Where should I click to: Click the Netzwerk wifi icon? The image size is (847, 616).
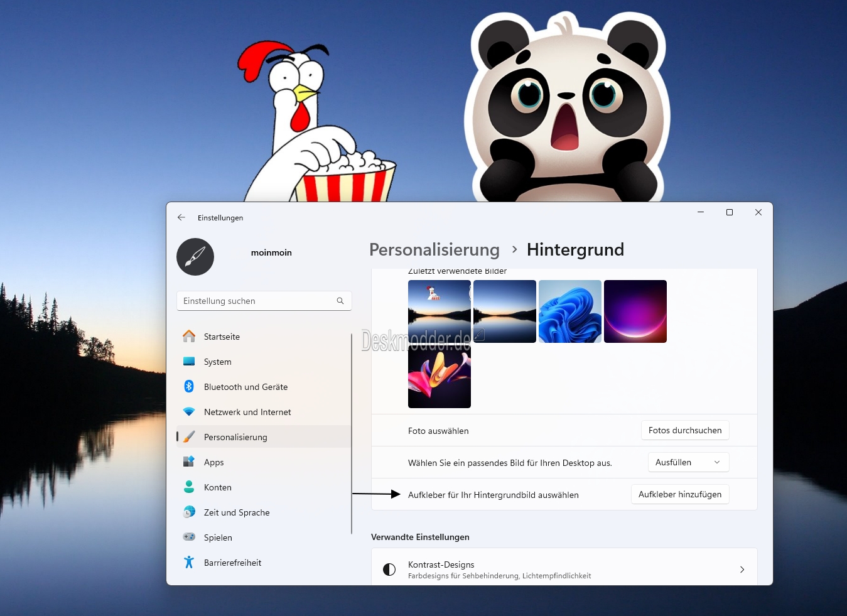coord(189,412)
